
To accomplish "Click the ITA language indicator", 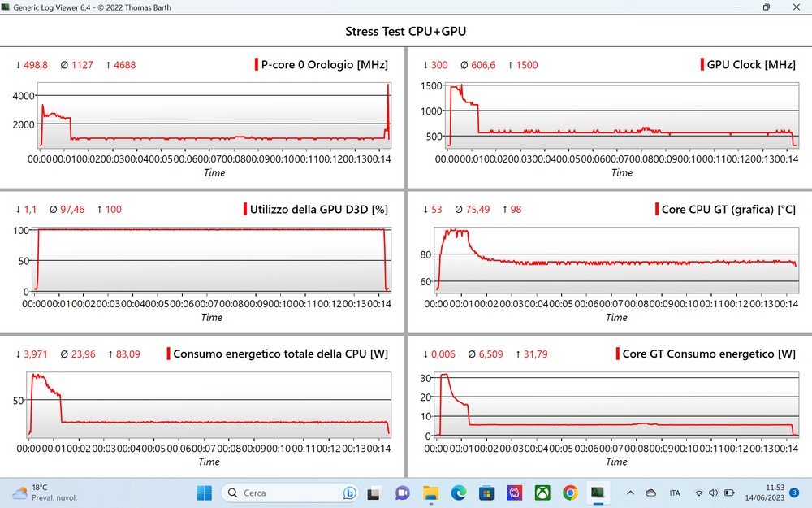I will (x=675, y=493).
